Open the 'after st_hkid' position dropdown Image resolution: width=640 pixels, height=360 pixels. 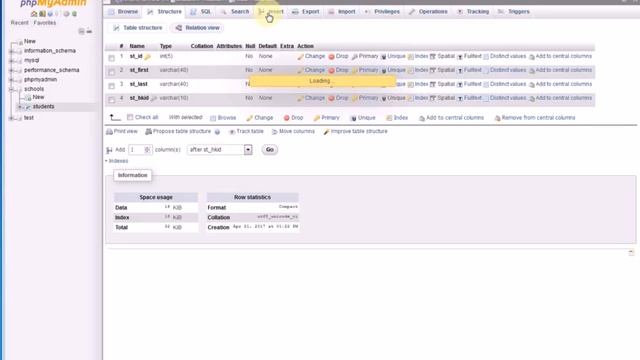click(x=220, y=150)
